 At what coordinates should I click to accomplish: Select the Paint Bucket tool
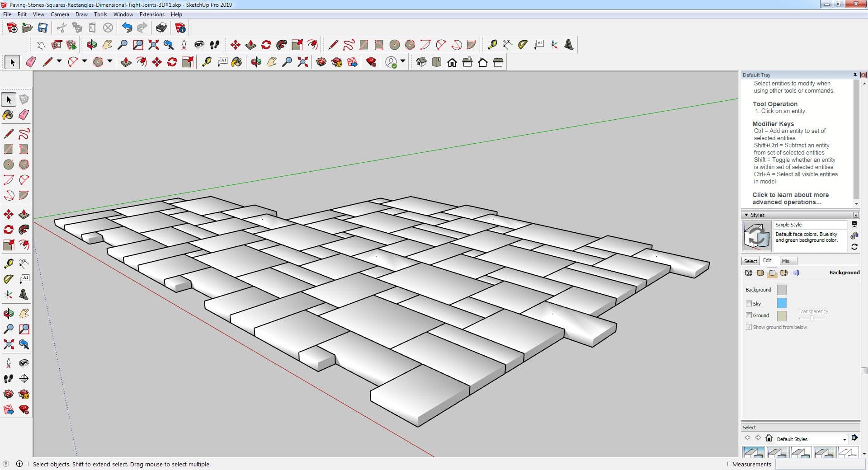tap(8, 115)
